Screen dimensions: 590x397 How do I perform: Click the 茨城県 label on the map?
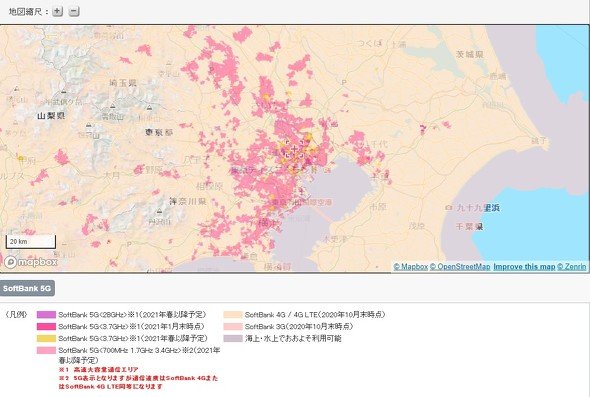point(470,55)
